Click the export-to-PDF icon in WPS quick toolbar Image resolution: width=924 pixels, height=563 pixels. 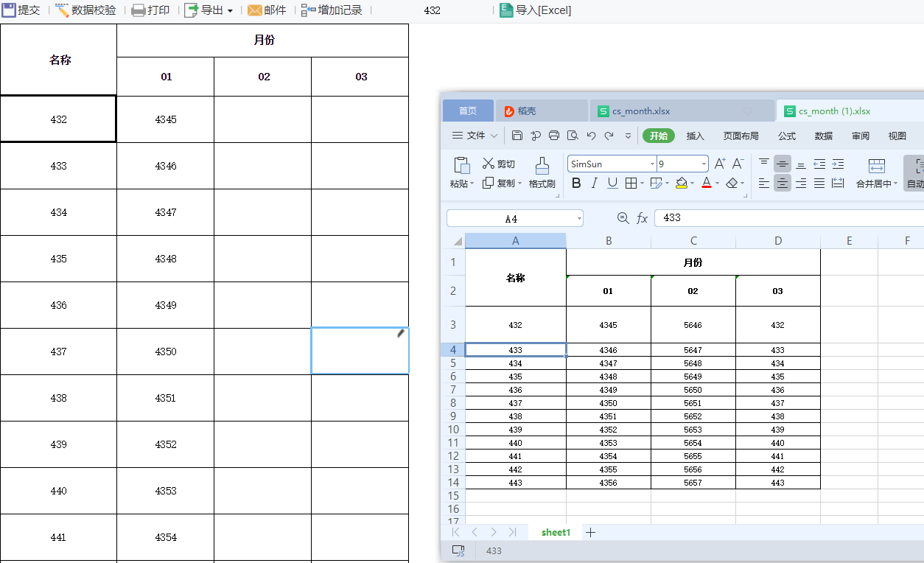pos(536,136)
